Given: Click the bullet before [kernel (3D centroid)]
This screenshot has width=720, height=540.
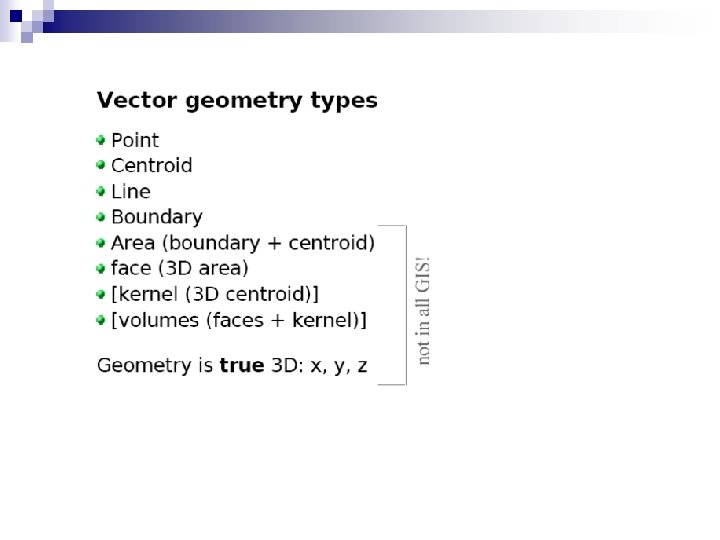Looking at the screenshot, I should point(101,294).
